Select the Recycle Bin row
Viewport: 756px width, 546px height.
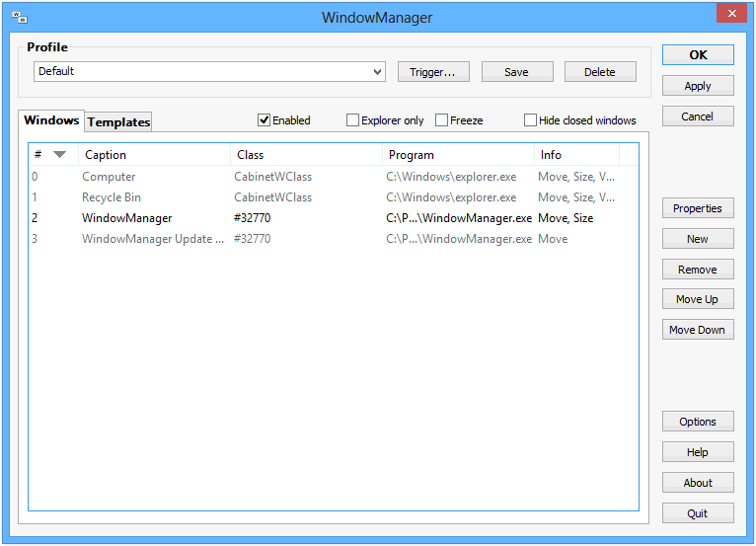tap(334, 197)
